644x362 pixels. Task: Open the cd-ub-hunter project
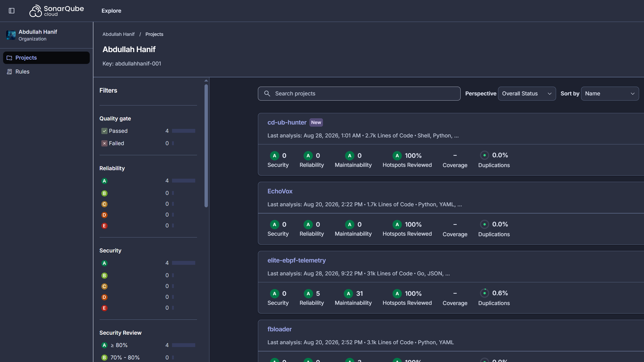[x=287, y=122]
